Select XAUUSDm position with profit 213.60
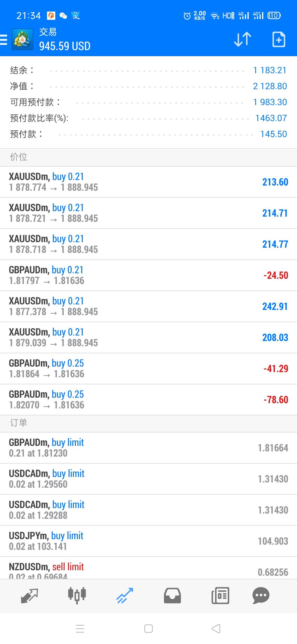 (x=148, y=182)
